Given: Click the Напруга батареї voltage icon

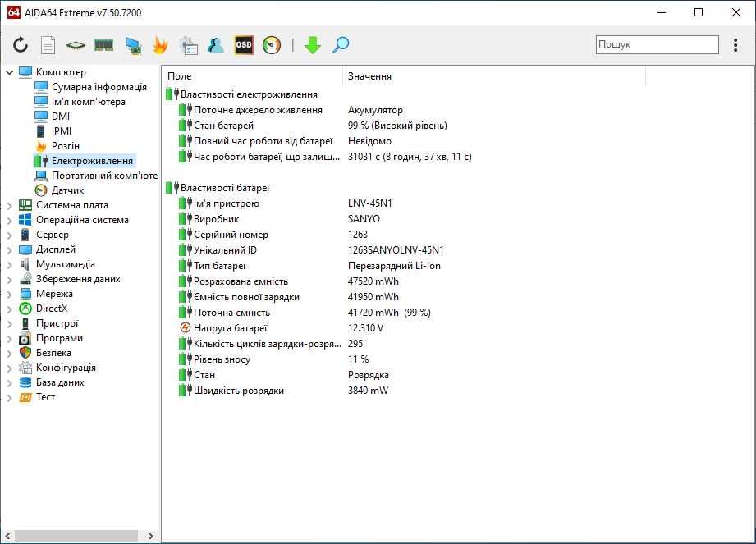Looking at the screenshot, I should click(x=186, y=327).
